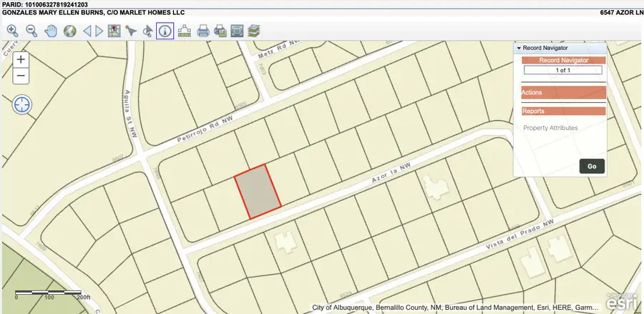Open the map layers stack icon

pos(255,30)
